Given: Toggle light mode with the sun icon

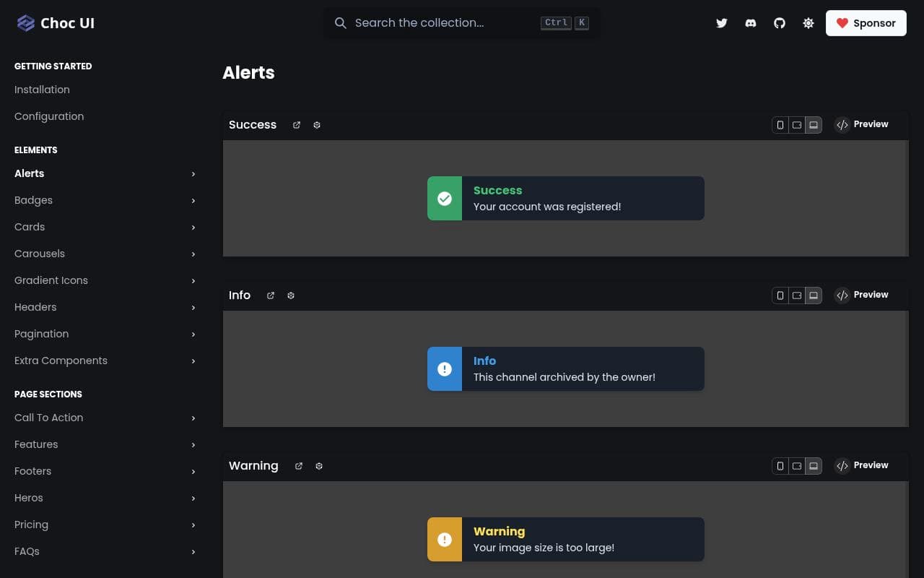Looking at the screenshot, I should click(x=808, y=23).
